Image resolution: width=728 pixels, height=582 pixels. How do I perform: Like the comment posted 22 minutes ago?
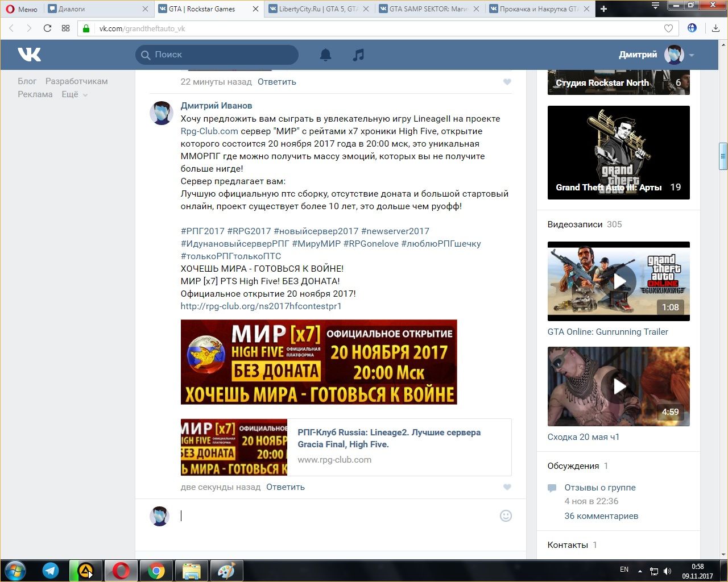pyautogui.click(x=507, y=82)
